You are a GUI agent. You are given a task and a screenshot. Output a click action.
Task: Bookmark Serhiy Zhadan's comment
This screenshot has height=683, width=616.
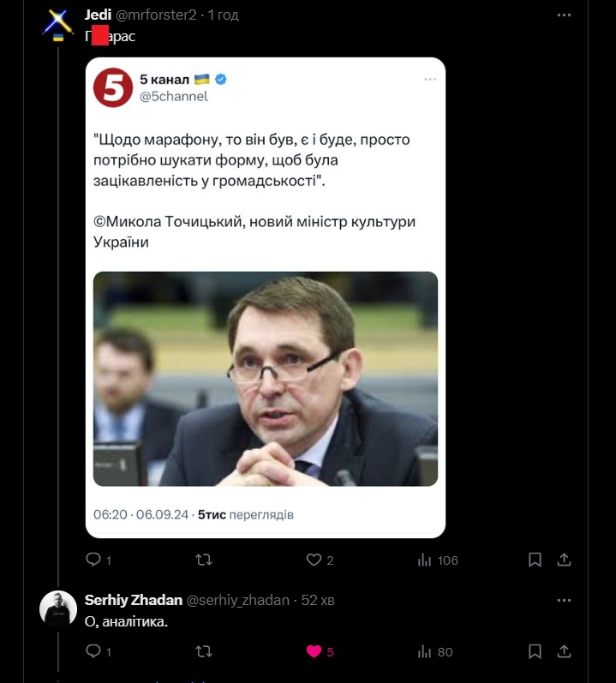535,651
